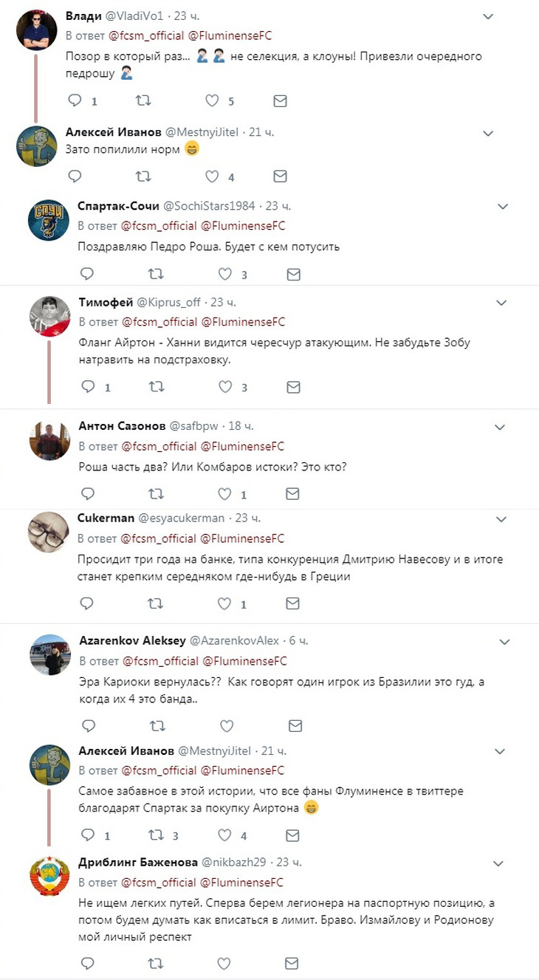
Task: Click the retweet icon on Спартак-Сочи's reply
Action: [x=156, y=273]
